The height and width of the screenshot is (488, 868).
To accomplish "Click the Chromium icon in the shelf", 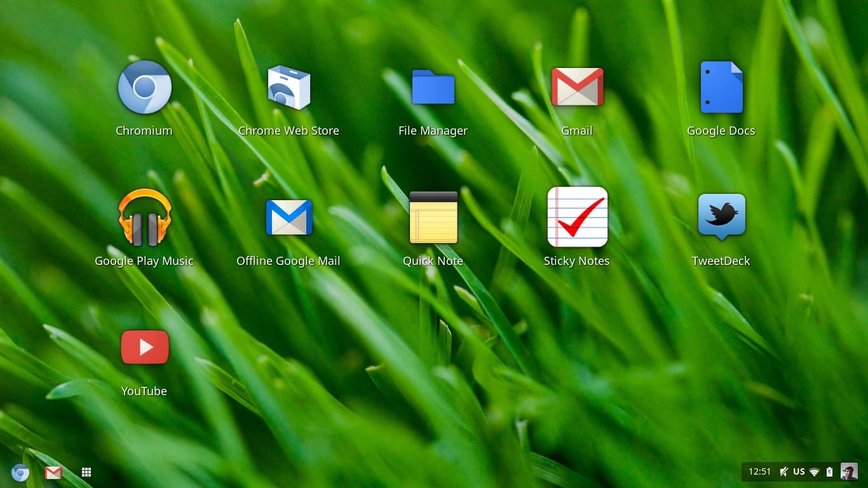I will point(20,472).
